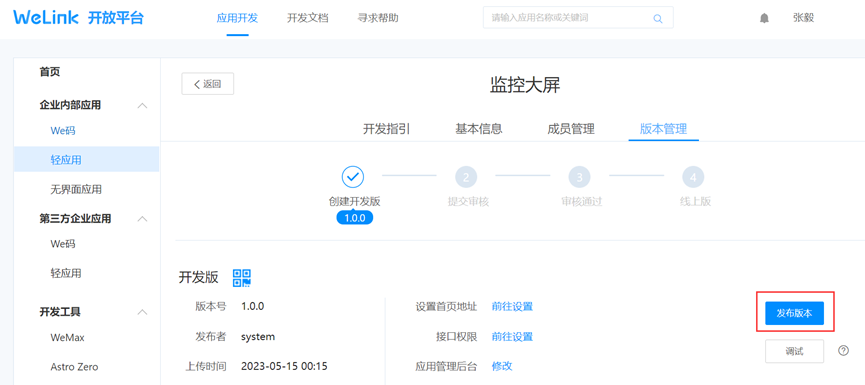Show the 开发版 QR code icon
The image size is (865, 385).
[242, 277]
